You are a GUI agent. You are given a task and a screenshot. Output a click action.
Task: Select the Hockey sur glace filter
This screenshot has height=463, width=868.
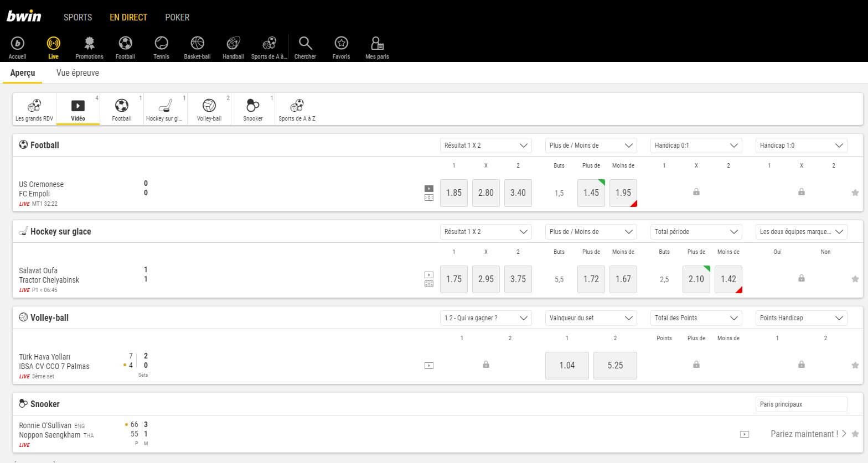166,109
